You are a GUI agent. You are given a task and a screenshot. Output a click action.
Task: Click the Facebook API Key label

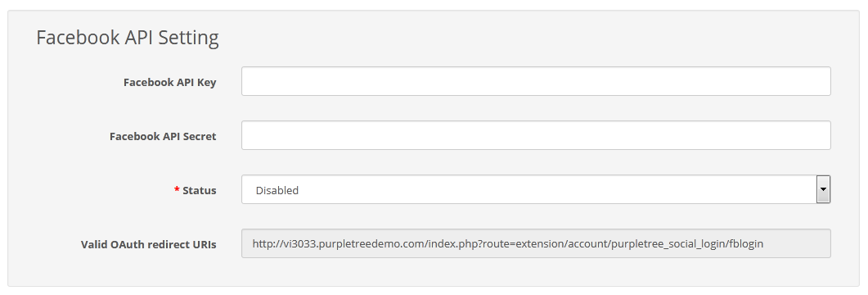pos(170,82)
